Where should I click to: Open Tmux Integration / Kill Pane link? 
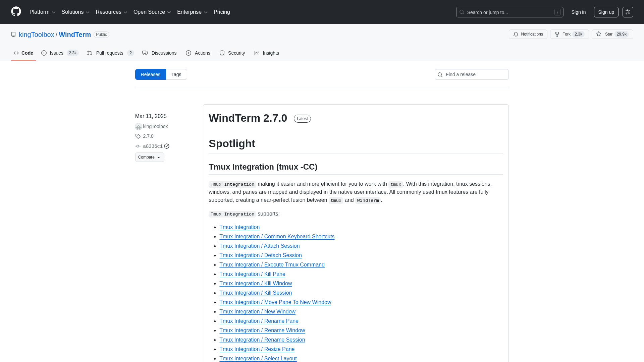coord(252,274)
